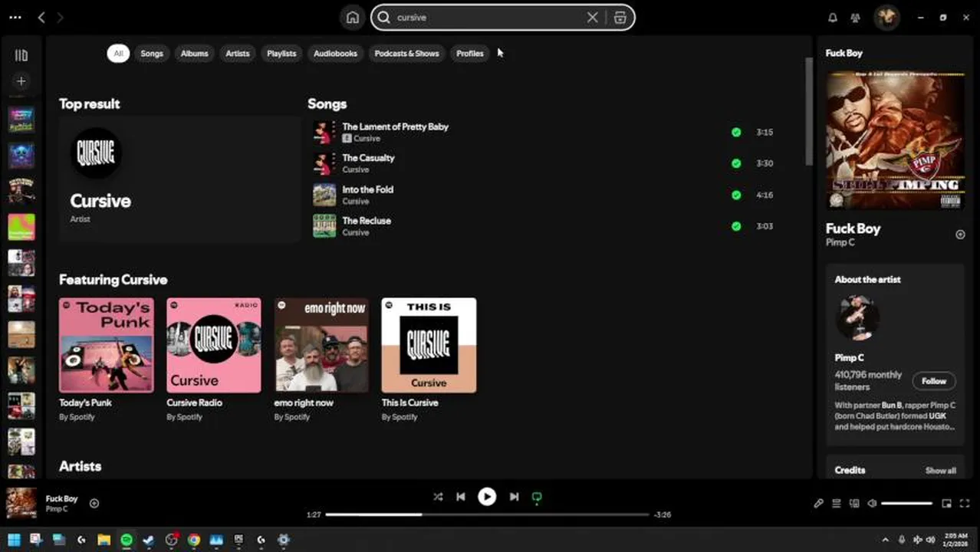Seek on the song progress bar
This screenshot has width=980, height=552.
pos(488,514)
